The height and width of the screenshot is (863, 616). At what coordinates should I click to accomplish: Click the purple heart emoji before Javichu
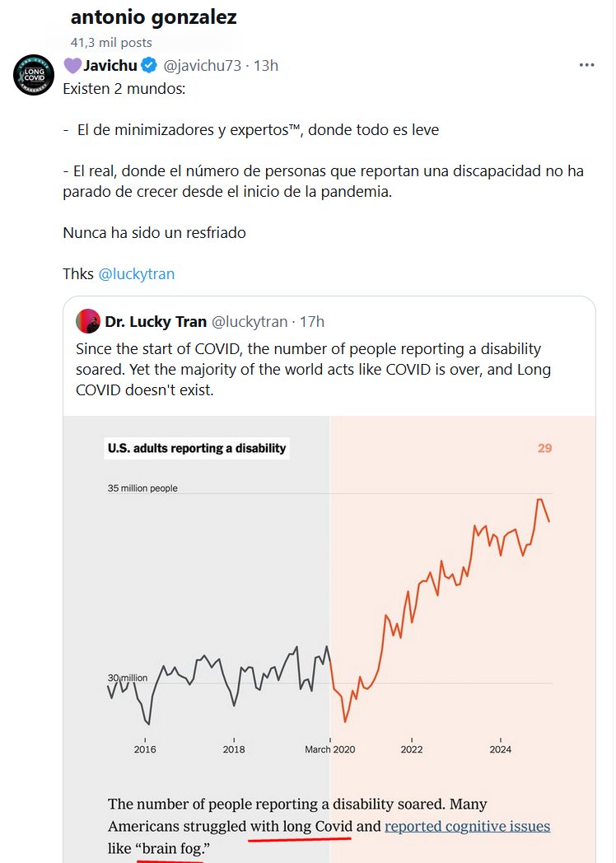(72, 65)
